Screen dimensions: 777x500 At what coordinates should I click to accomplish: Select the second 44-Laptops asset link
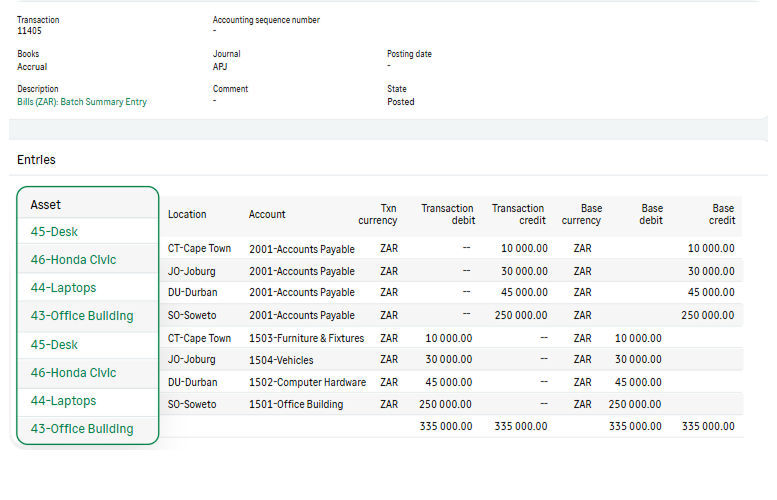(x=63, y=401)
